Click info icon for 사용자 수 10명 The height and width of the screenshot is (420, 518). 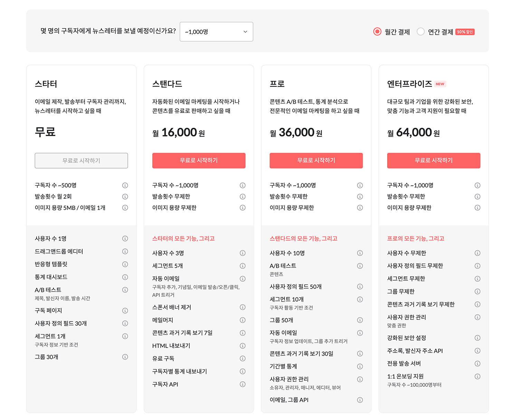[360, 253]
